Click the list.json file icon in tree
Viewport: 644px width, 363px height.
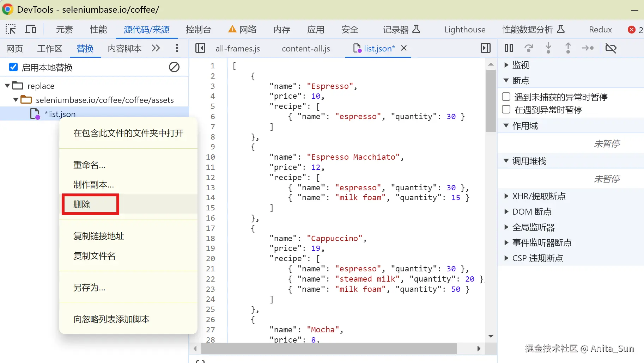coord(35,114)
